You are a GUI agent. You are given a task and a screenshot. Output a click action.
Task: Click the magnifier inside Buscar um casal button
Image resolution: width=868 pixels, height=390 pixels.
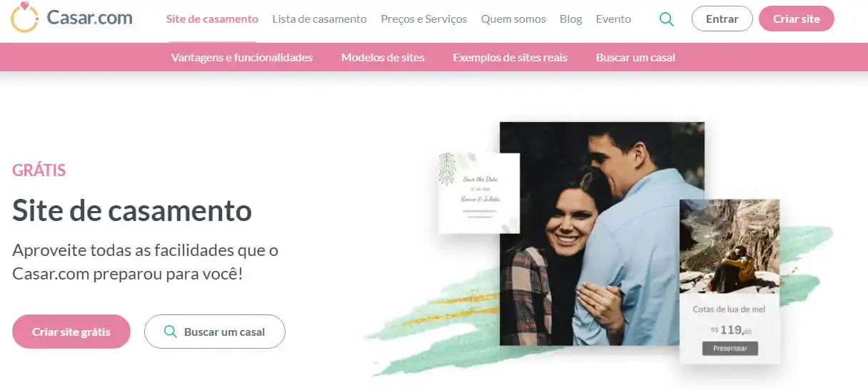[170, 332]
